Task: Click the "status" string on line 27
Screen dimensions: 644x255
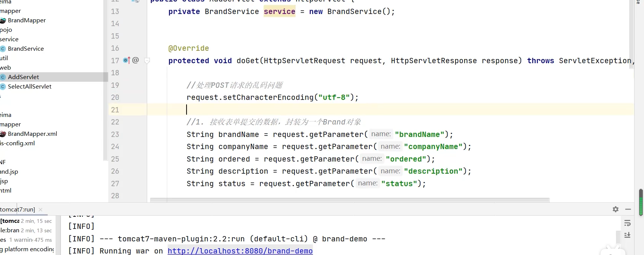Action: pos(399,183)
